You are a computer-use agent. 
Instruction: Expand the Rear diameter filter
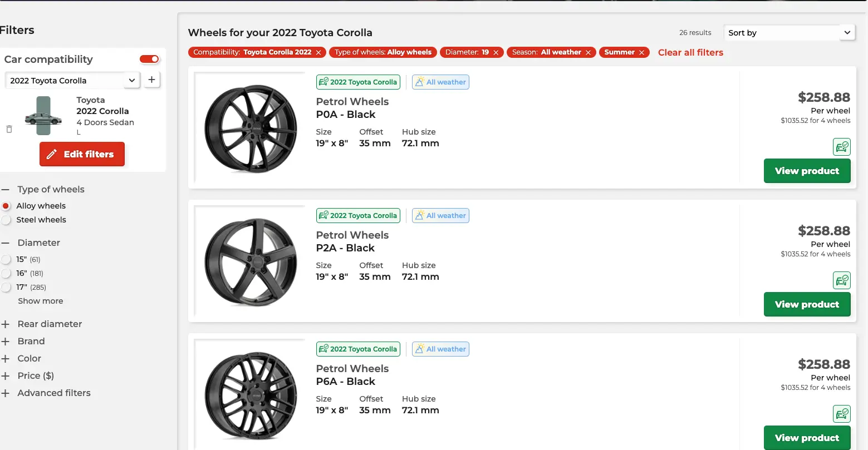(6, 324)
